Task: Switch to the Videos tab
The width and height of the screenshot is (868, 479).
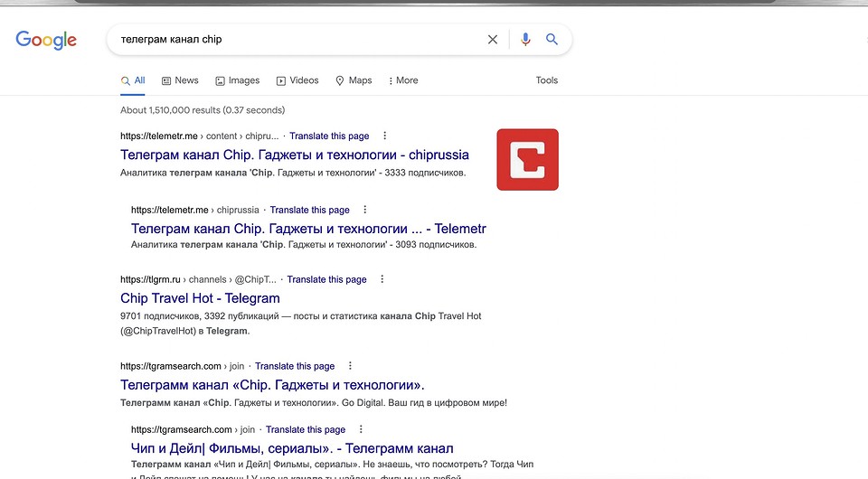Action: pos(297,80)
